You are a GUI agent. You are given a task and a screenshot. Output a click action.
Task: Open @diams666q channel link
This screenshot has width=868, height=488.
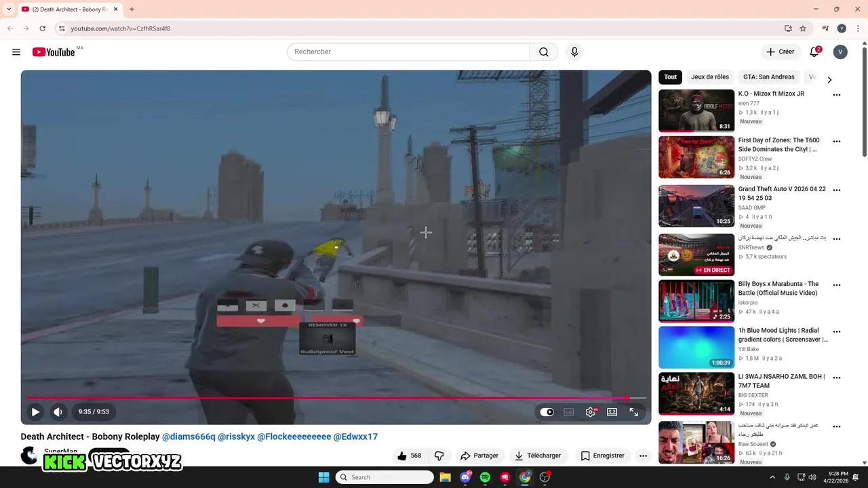pyautogui.click(x=189, y=437)
